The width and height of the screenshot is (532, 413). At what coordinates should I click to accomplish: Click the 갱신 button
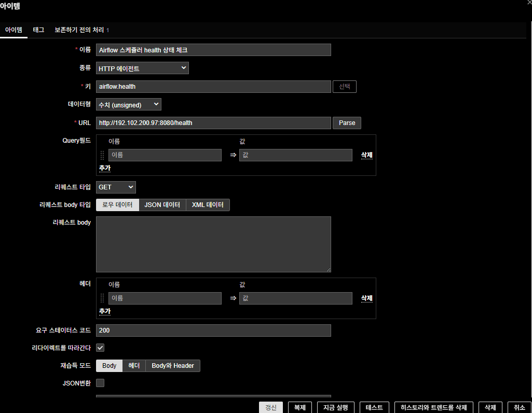pos(271,407)
